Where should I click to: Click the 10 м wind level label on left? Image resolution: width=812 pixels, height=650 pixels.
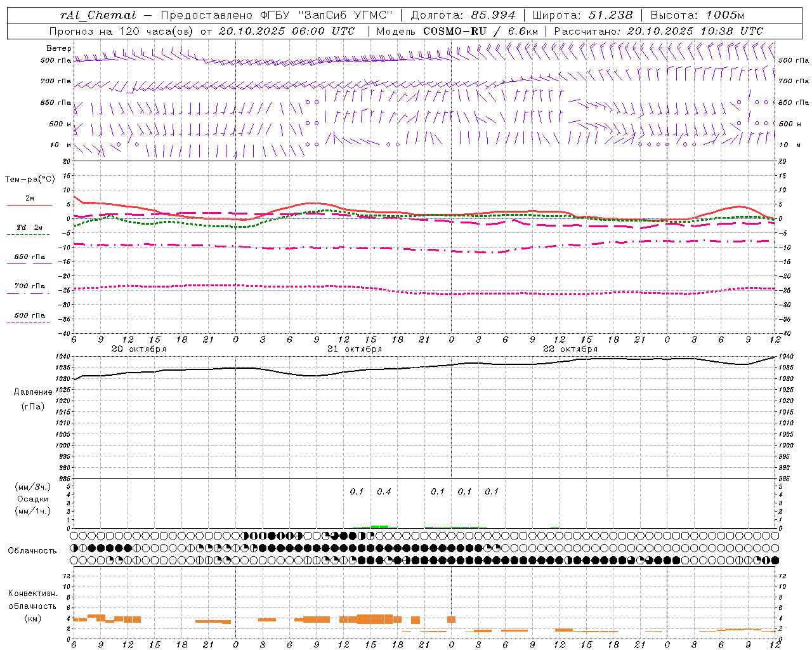61,145
